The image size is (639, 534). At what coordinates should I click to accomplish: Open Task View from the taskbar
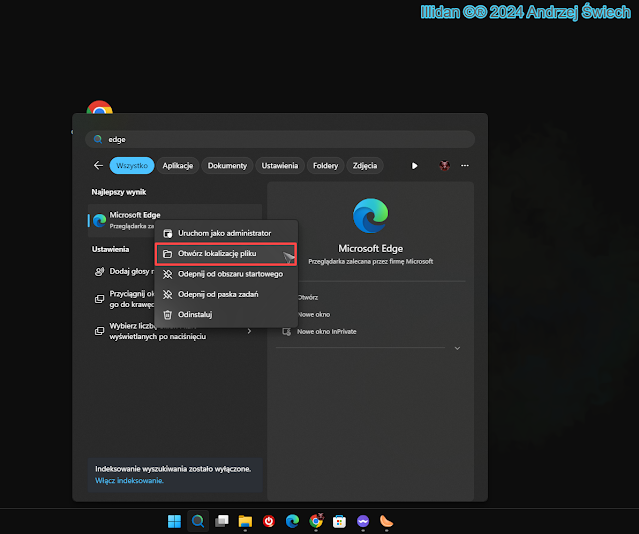(222, 521)
